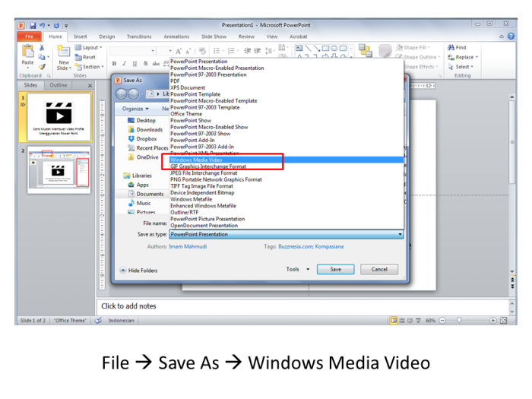
Task: Click the spell check icon in status bar
Action: (98, 321)
